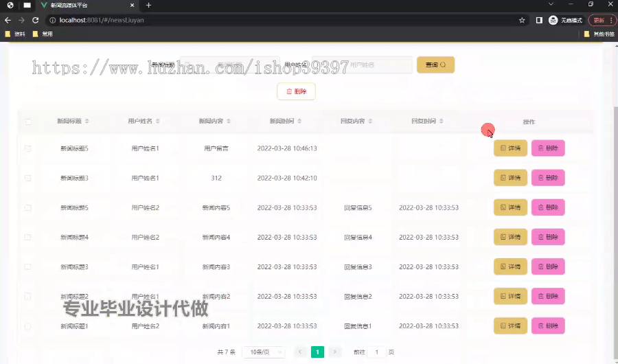Check the row with 回复信息4
This screenshot has height=364, width=618.
pyautogui.click(x=27, y=237)
